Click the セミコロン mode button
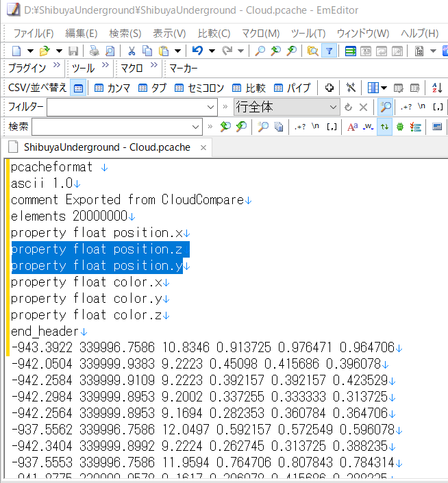 pos(199,88)
